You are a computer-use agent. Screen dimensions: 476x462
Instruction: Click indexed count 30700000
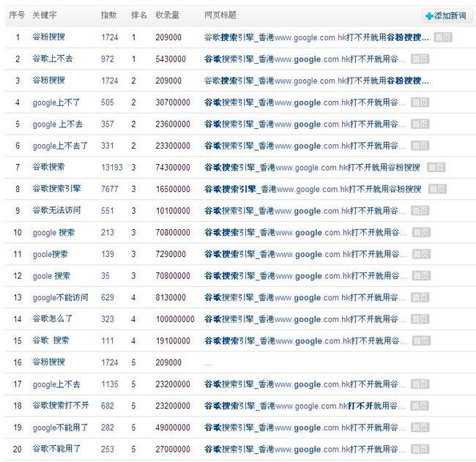[173, 103]
